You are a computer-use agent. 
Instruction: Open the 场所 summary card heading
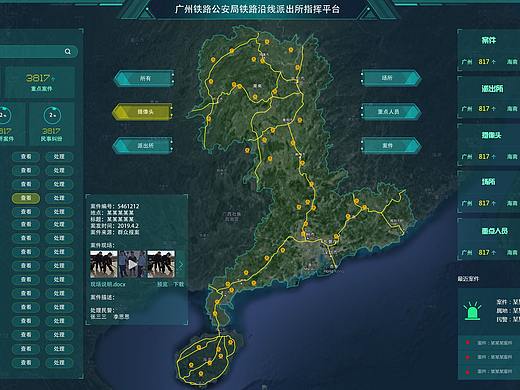coord(488,182)
